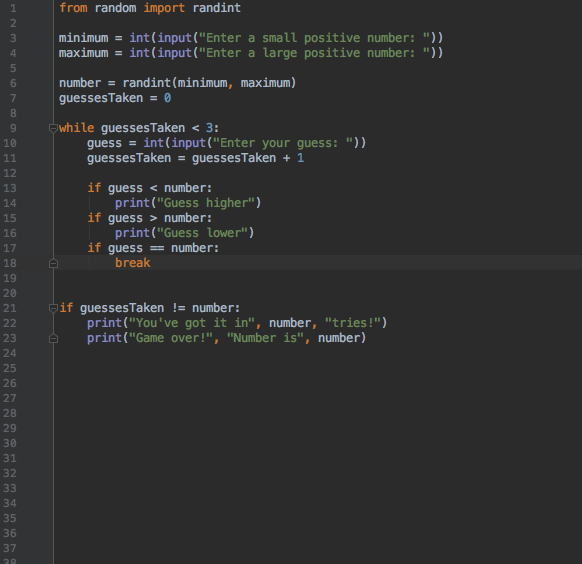Click the maximum variable on line 4
The height and width of the screenshot is (564, 582).
(x=84, y=53)
